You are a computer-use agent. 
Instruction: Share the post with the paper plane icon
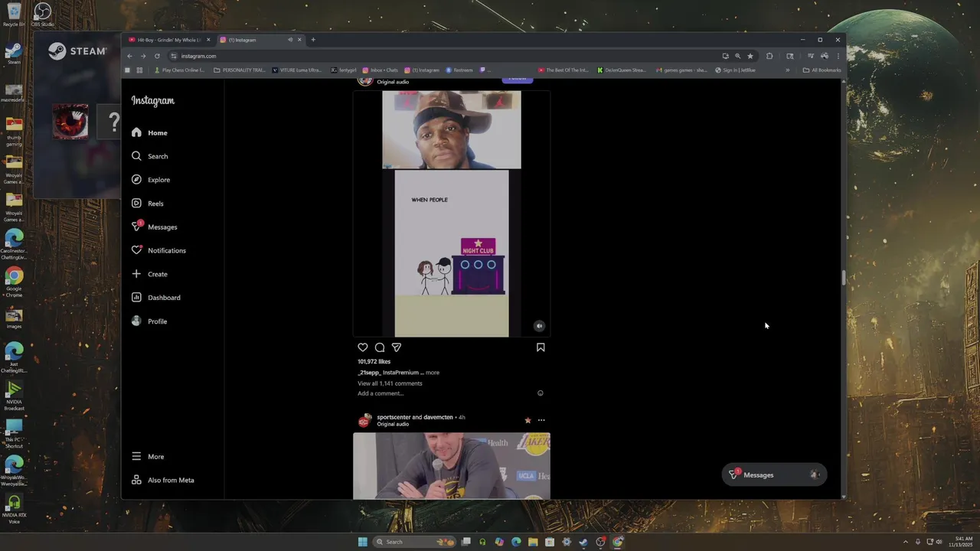(397, 347)
